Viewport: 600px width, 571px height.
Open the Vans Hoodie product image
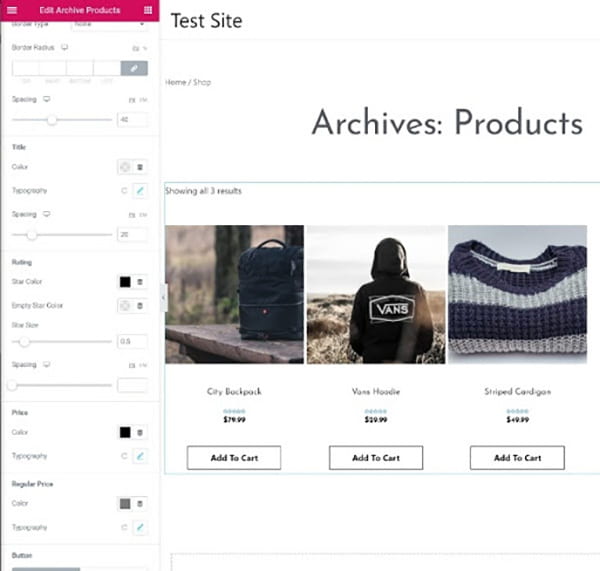[x=376, y=294]
